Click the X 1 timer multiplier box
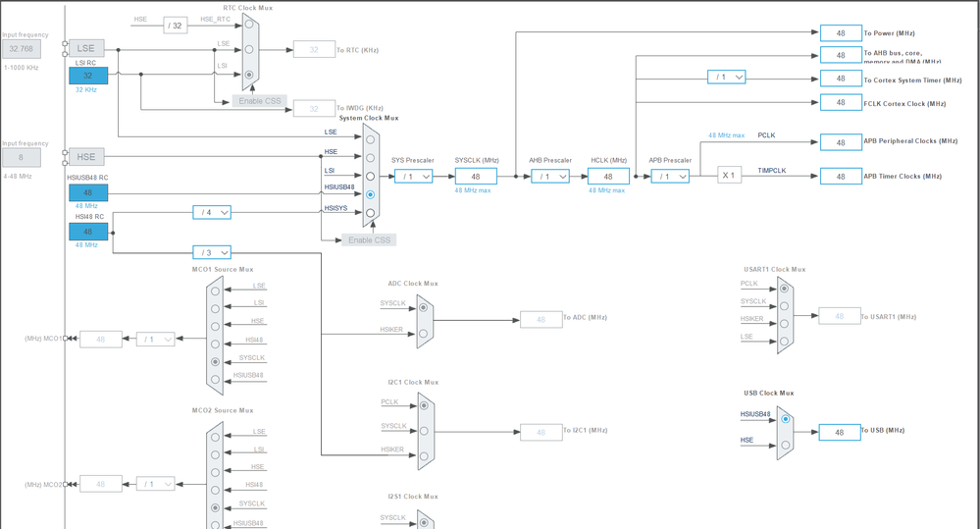The image size is (980, 529). point(730,175)
